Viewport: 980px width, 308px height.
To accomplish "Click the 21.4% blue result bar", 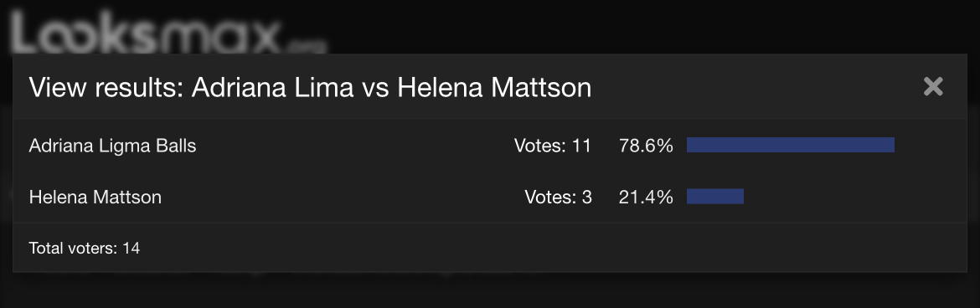I will (x=715, y=196).
